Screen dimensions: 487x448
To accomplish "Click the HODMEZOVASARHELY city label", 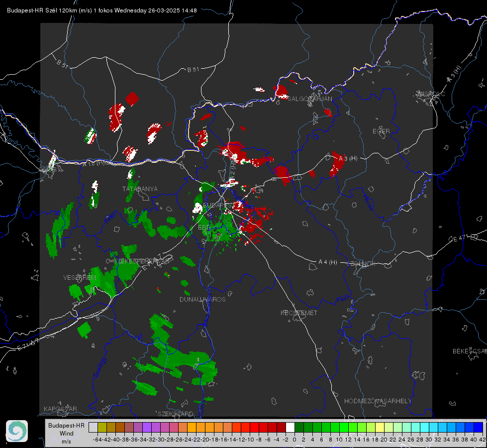I will coord(378,401).
